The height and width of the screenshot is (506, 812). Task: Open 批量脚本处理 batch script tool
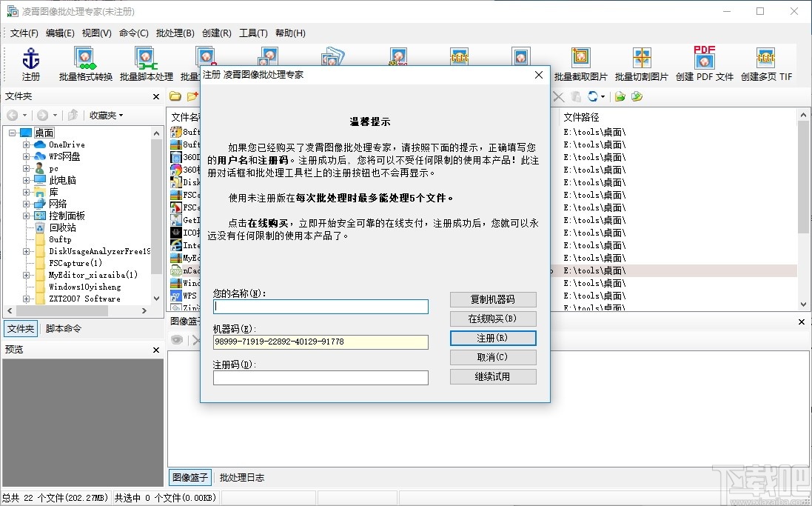[x=147, y=64]
